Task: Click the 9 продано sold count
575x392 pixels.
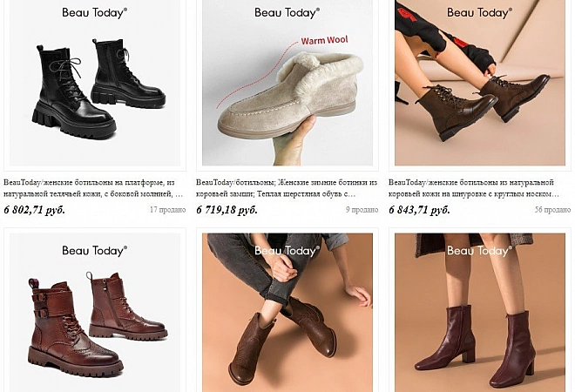Action: click(362, 210)
